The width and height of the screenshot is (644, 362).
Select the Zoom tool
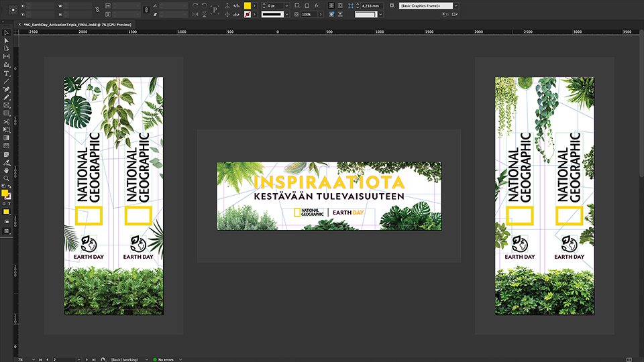pos(6,178)
